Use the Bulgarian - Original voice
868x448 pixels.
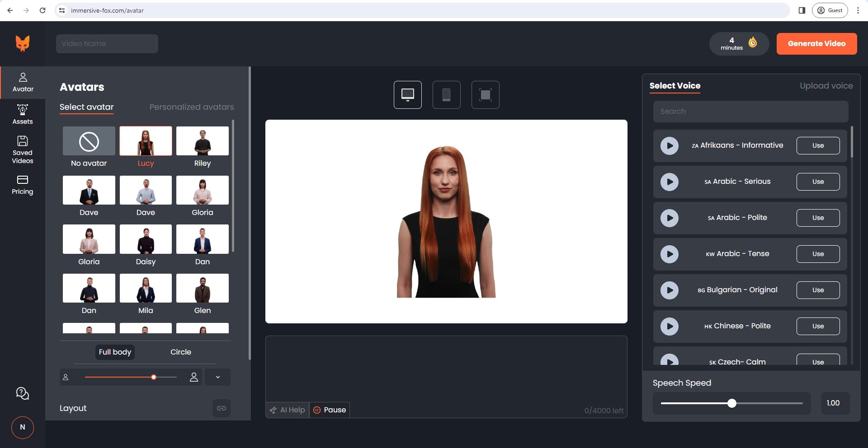818,290
